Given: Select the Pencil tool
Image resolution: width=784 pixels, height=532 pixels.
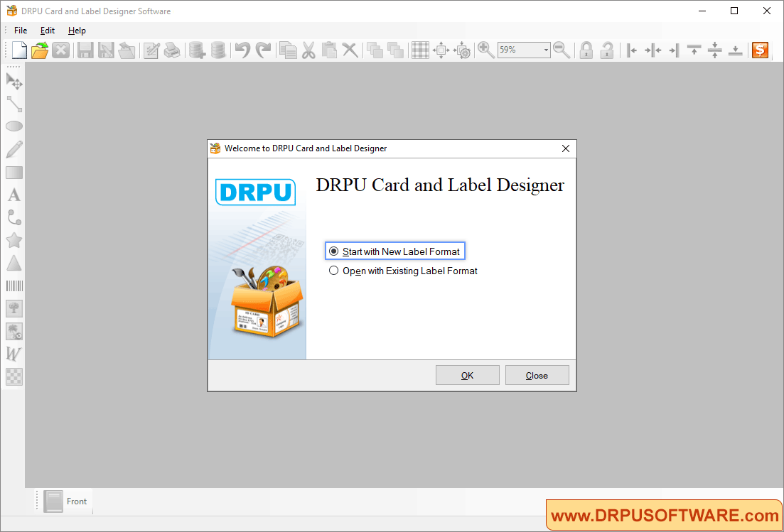Looking at the screenshot, I should click(x=14, y=149).
